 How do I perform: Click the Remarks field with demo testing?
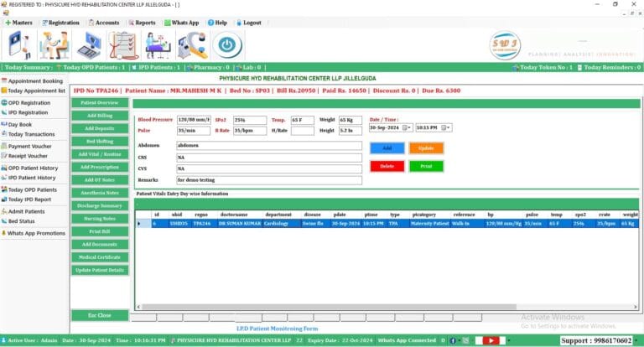click(x=269, y=180)
